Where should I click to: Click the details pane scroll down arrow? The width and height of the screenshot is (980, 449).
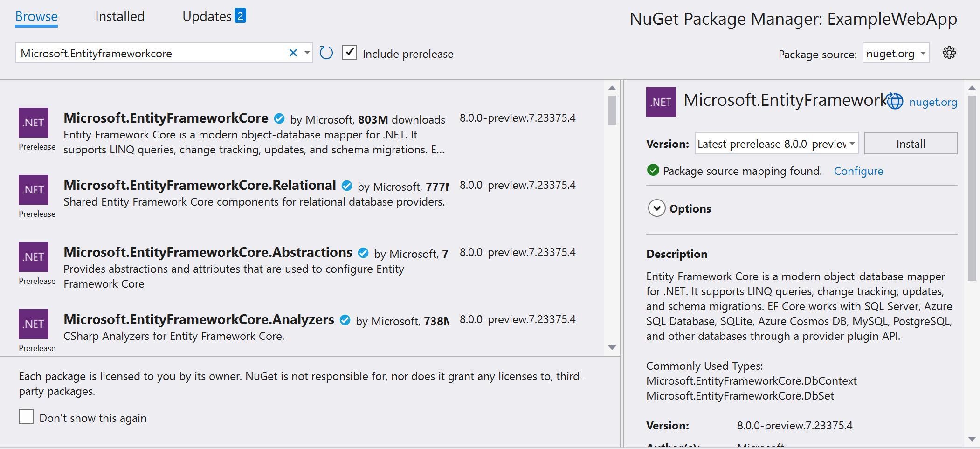point(972,439)
